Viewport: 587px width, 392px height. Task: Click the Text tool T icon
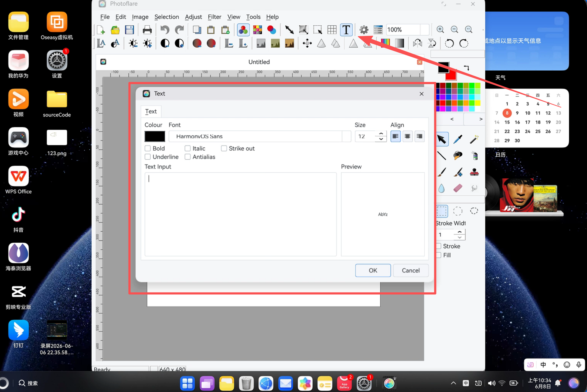pos(346,30)
